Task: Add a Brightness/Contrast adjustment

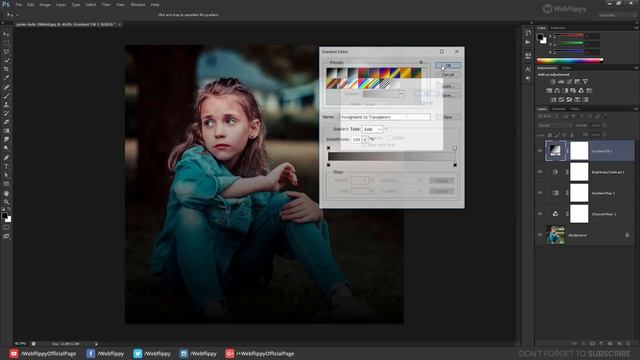Action: pyautogui.click(x=553, y=82)
